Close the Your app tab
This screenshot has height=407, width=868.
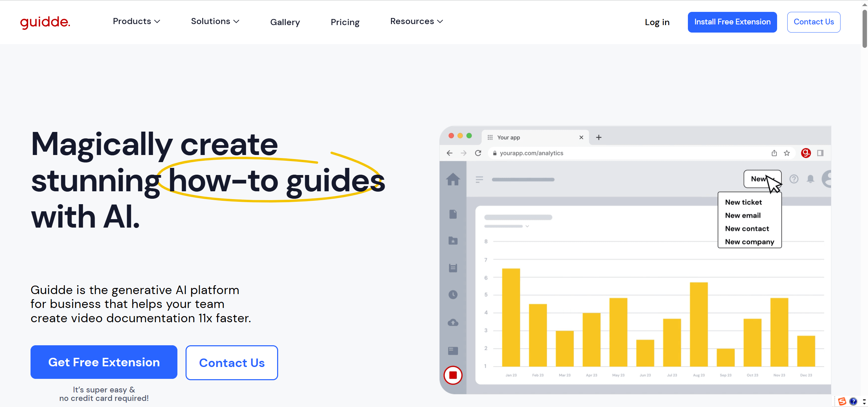pyautogui.click(x=581, y=137)
